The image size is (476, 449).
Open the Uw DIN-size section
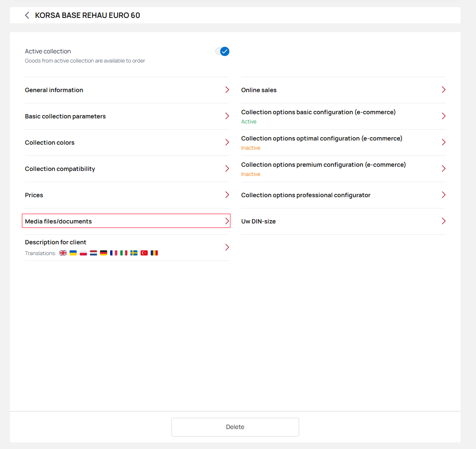click(343, 221)
